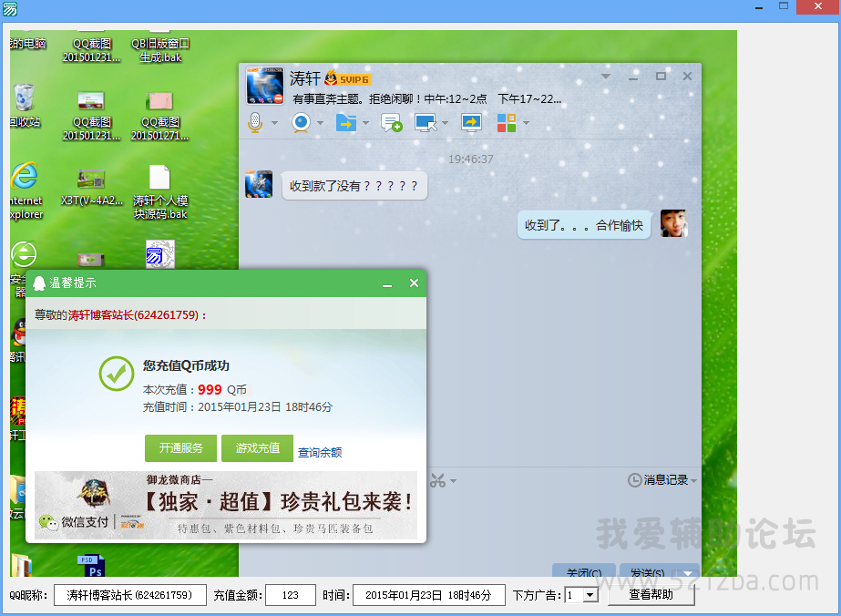Click the timestamp 19:46:37

(471, 159)
